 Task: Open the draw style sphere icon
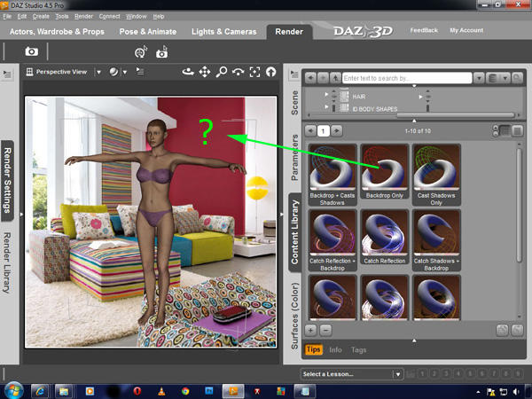(x=114, y=72)
